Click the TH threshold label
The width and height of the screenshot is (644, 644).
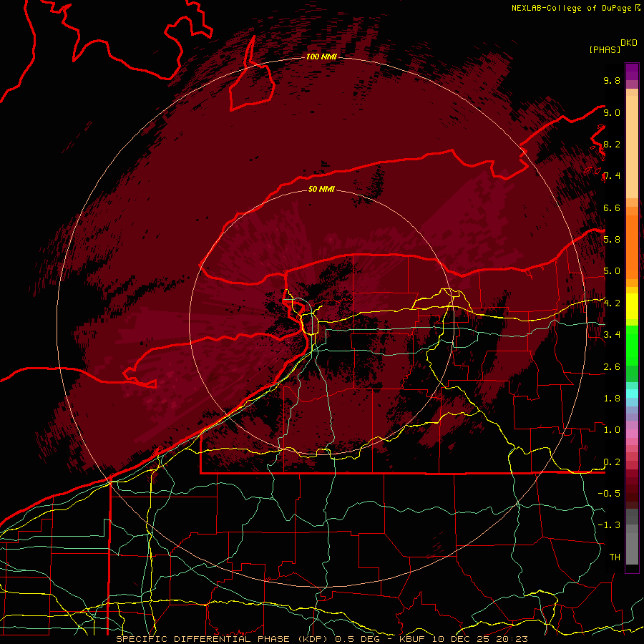615,557
